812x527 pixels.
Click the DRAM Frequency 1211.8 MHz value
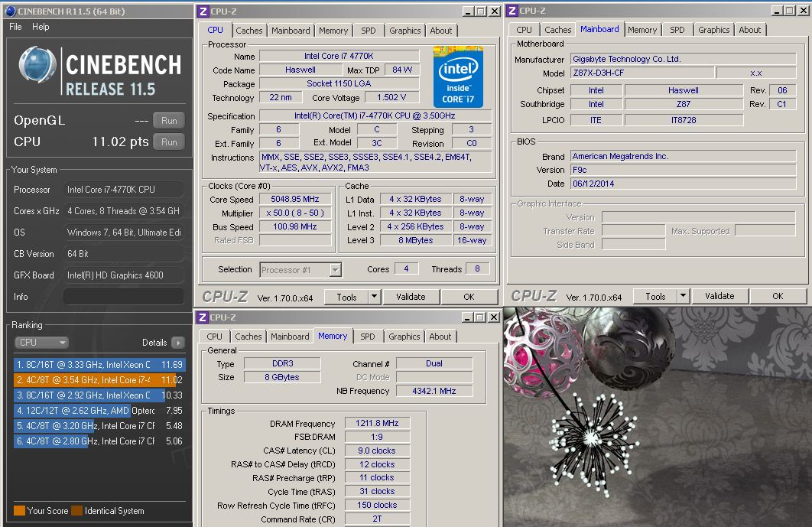click(x=377, y=424)
